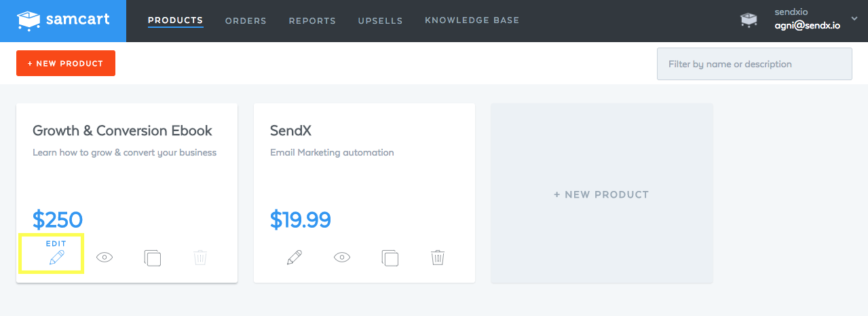
Task: Click the agni@sendx.io account email
Action: 808,26
